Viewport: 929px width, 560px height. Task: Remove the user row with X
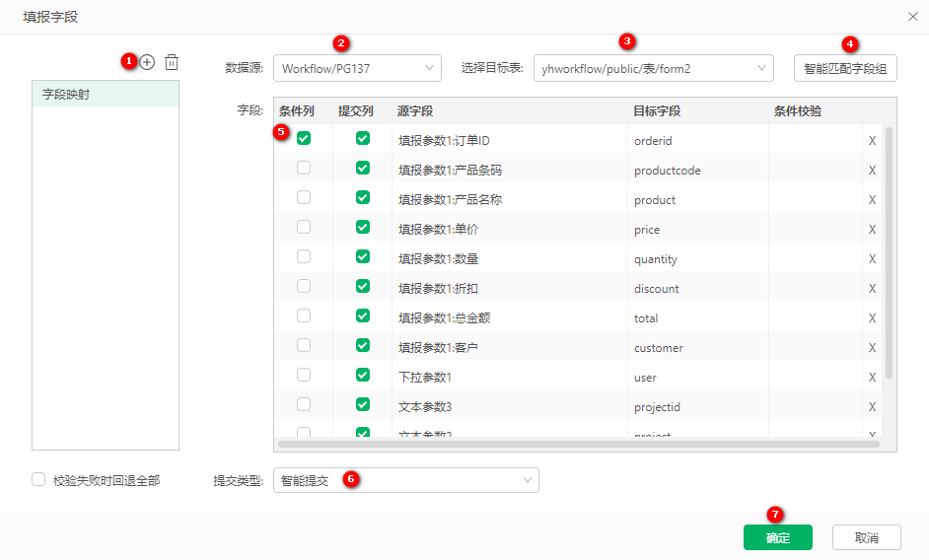click(872, 378)
